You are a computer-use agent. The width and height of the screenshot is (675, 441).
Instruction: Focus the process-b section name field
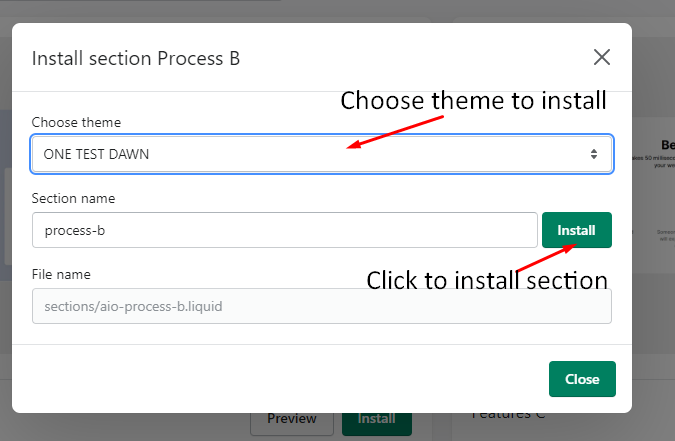point(285,230)
